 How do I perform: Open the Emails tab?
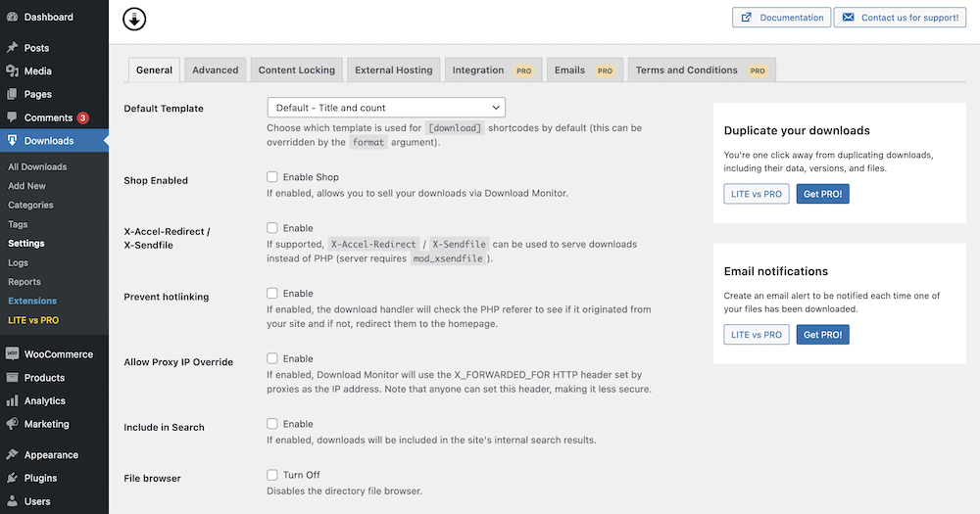click(x=585, y=70)
